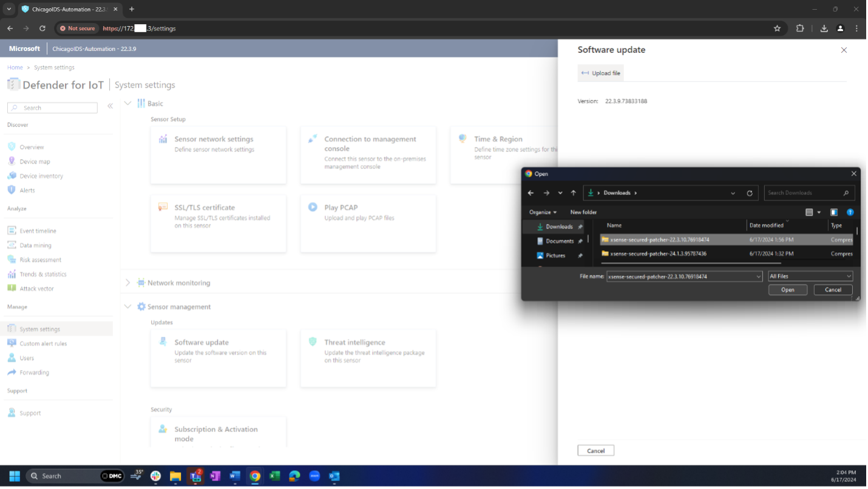Select file xsense-secured-patcher-24.1.3.95787436
Screen dimensions: 868x489
(x=727, y=254)
